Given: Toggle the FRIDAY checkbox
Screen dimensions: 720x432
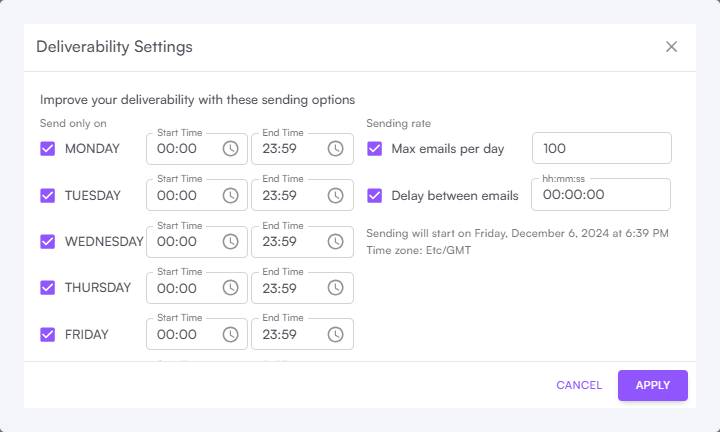Looking at the screenshot, I should (48, 334).
